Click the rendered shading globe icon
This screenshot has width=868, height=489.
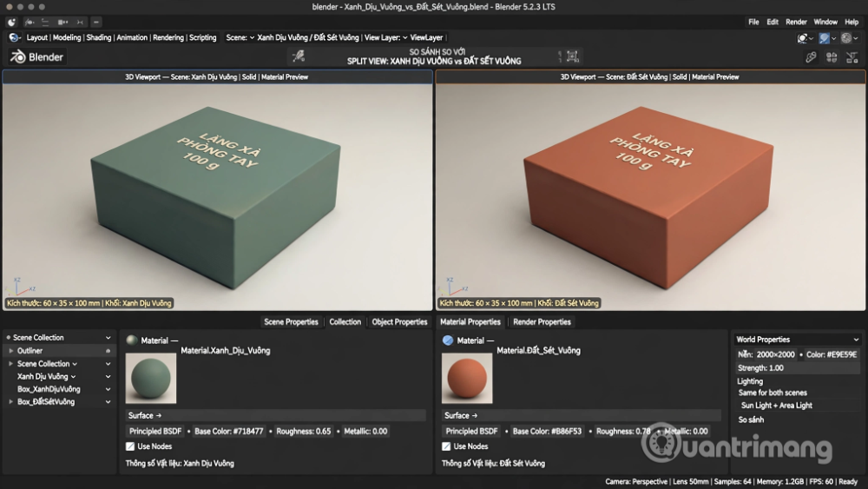[x=846, y=37]
